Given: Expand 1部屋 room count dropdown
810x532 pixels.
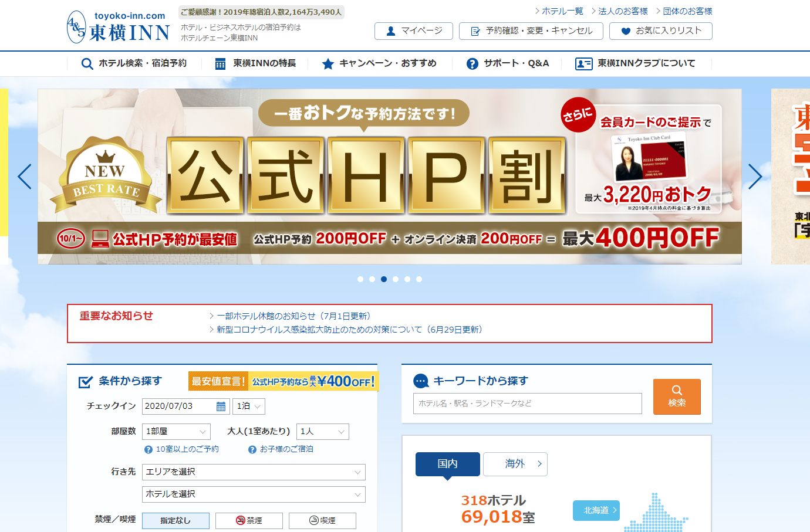Looking at the screenshot, I should coord(176,432).
